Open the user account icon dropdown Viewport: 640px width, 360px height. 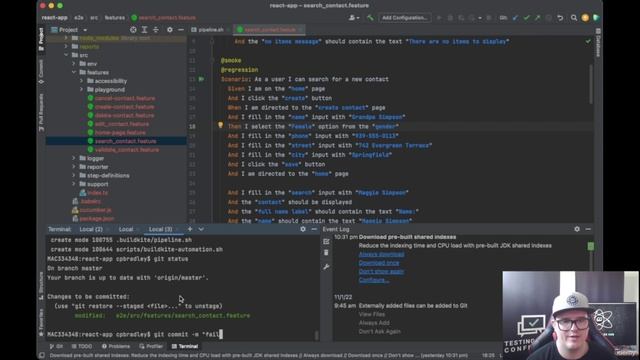[353, 18]
